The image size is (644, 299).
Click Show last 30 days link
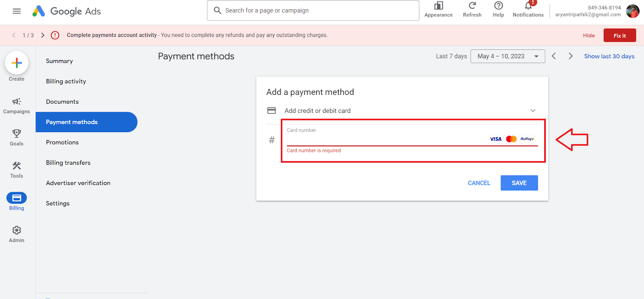pyautogui.click(x=609, y=56)
